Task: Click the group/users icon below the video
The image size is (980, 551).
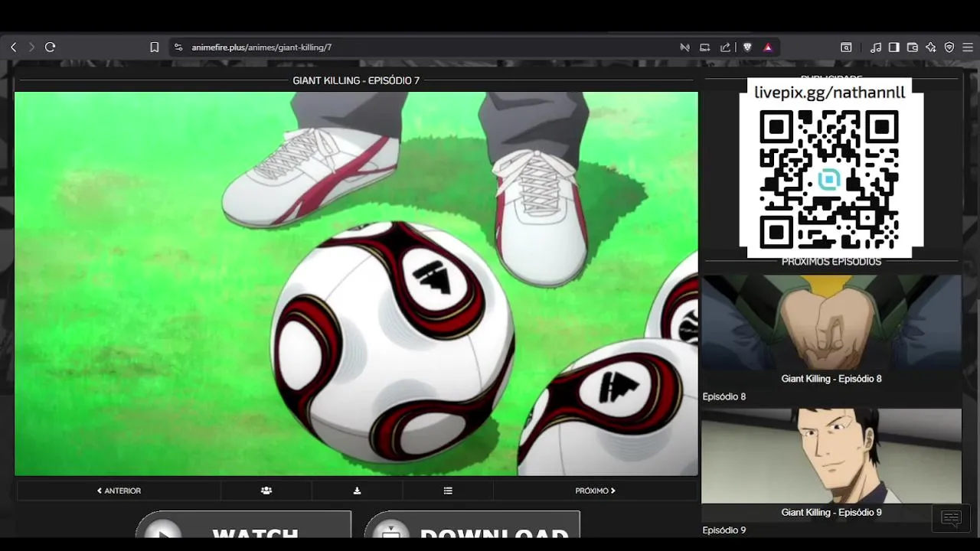Action: click(266, 491)
